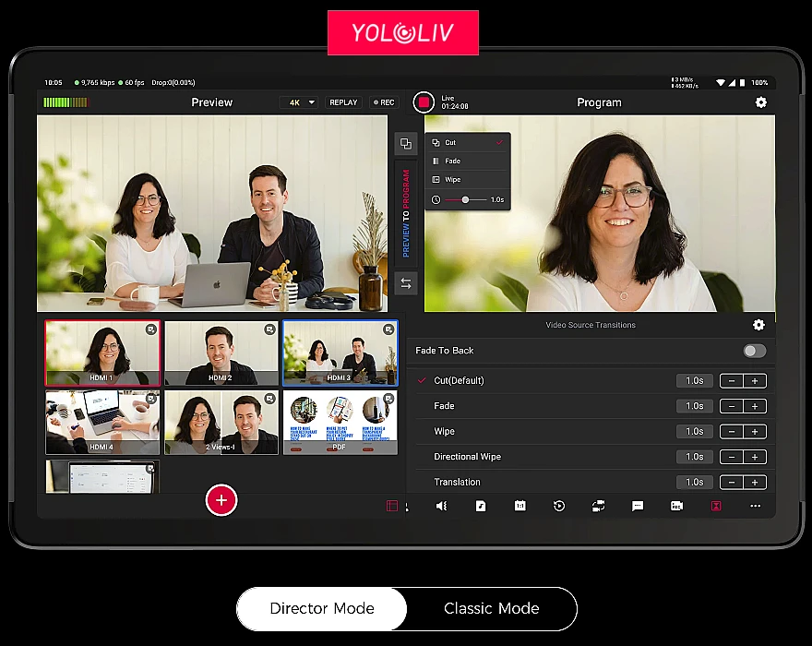Click the REPLAY button
The image size is (812, 646).
pos(343,102)
